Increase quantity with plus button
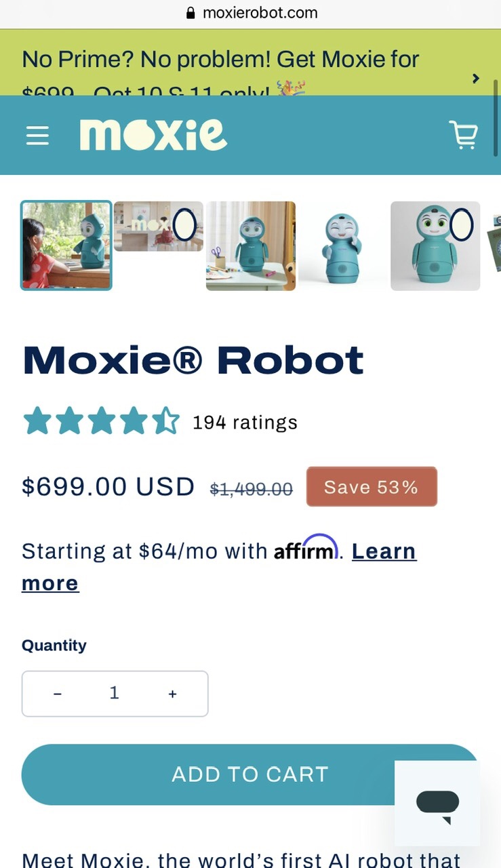Viewport: 501px width, 868px height. click(172, 694)
